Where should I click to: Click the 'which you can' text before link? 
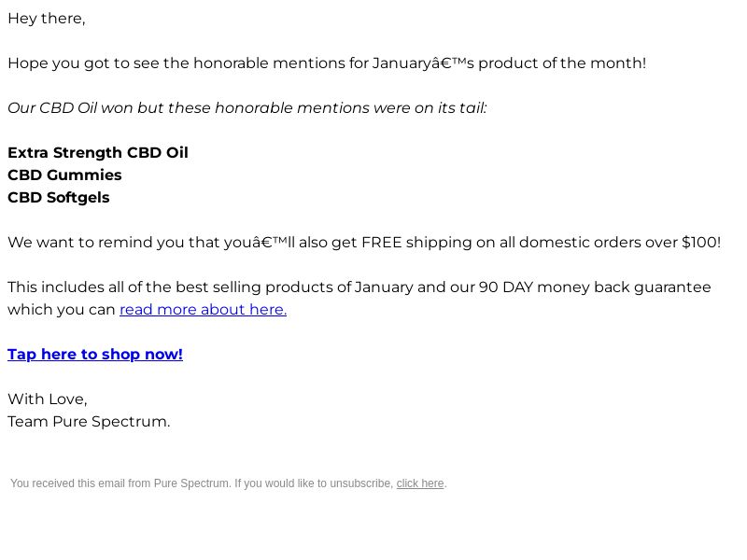pos(62,310)
